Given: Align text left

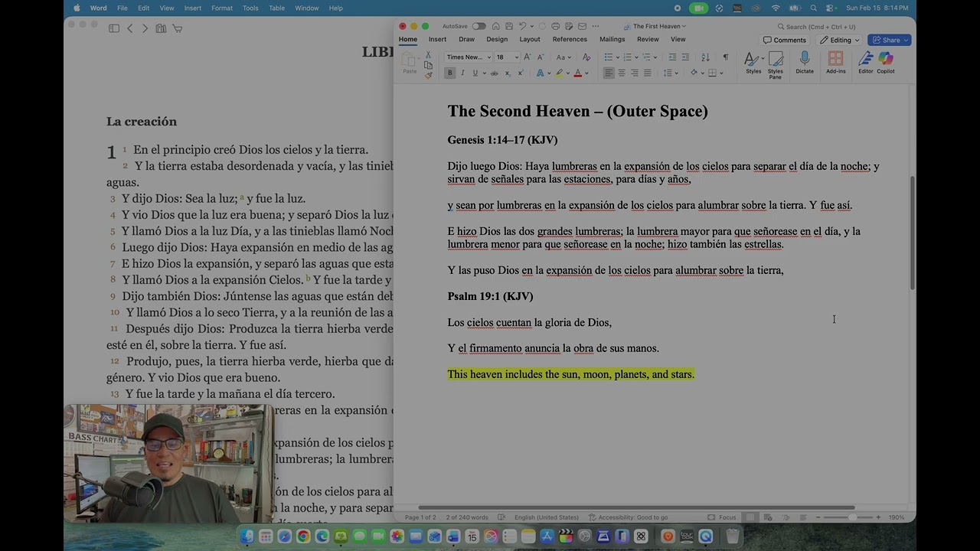Looking at the screenshot, I should tap(609, 73).
